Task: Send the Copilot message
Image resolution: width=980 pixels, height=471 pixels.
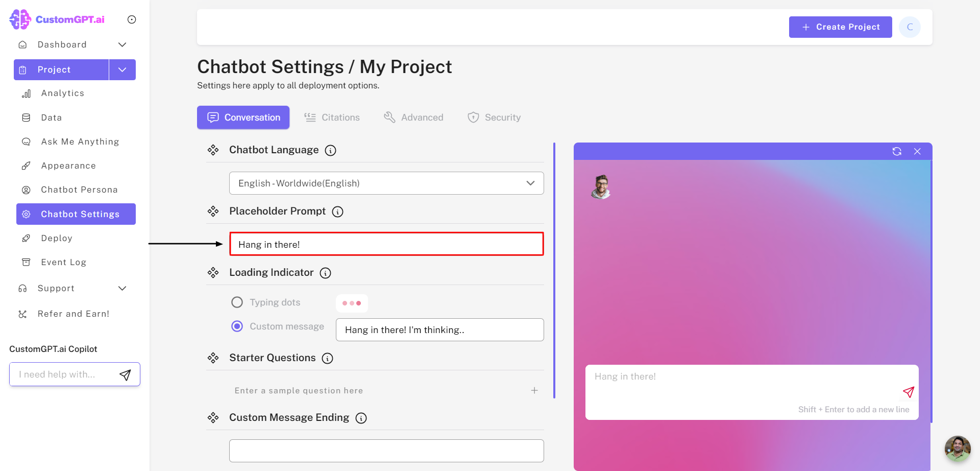Action: click(x=125, y=375)
